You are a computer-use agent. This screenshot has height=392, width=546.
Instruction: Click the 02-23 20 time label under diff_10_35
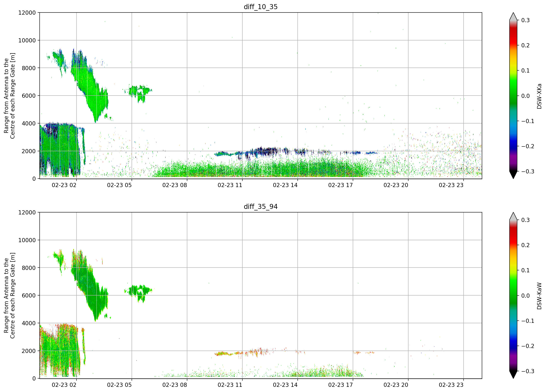coord(396,185)
